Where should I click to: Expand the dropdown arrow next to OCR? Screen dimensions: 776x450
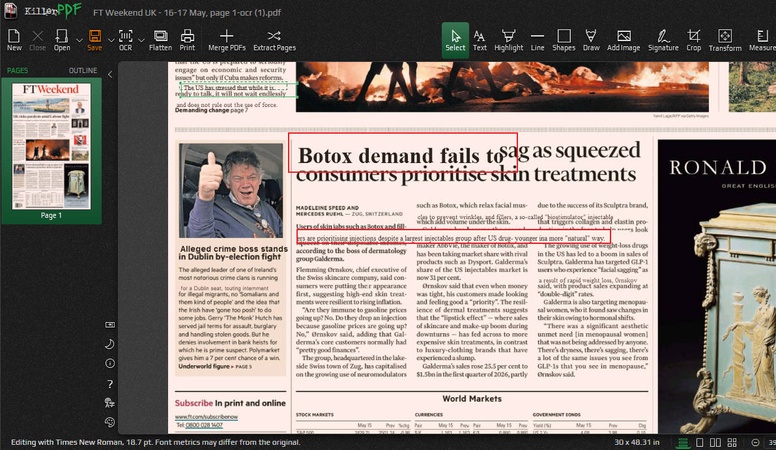click(x=142, y=40)
